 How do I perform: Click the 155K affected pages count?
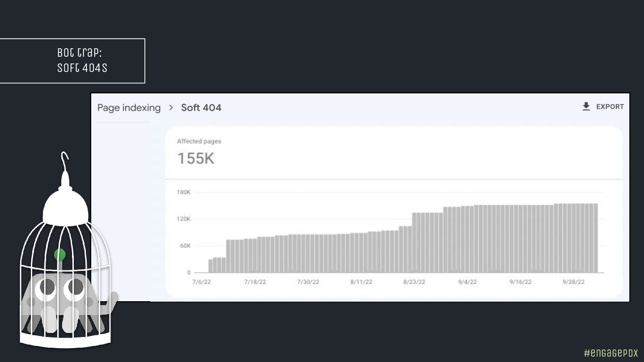196,159
